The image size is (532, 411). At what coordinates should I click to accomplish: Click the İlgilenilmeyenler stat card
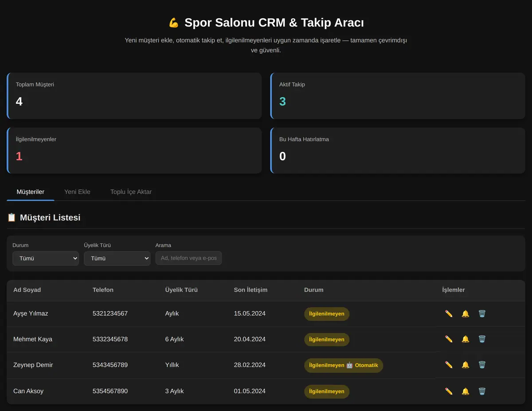134,151
